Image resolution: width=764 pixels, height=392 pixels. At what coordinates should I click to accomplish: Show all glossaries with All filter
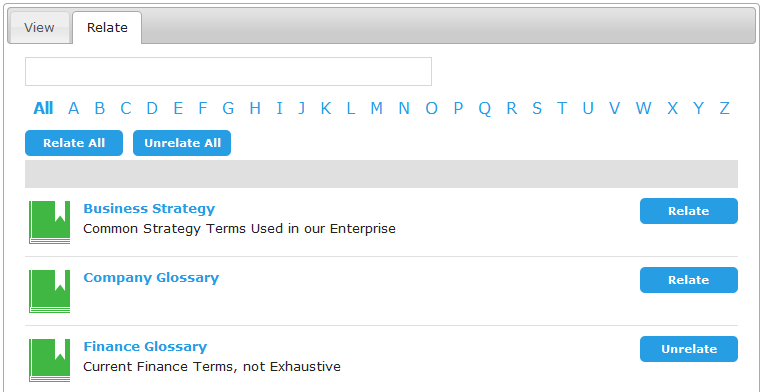[43, 108]
